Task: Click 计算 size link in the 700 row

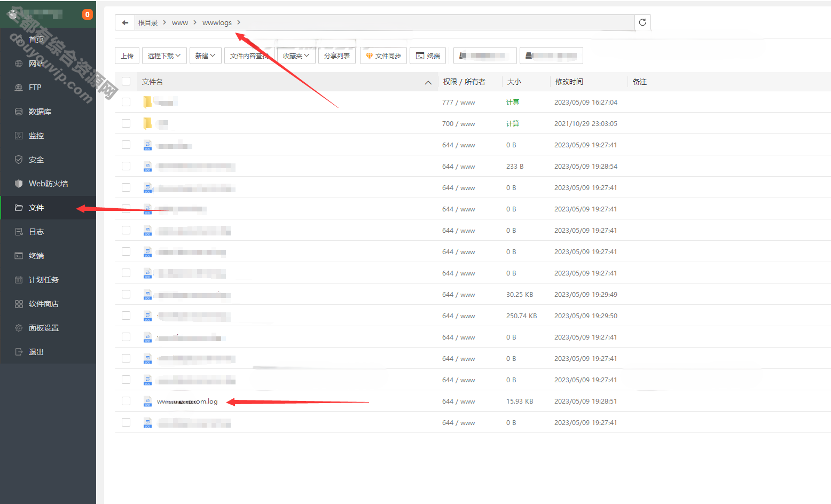Action: click(x=513, y=123)
